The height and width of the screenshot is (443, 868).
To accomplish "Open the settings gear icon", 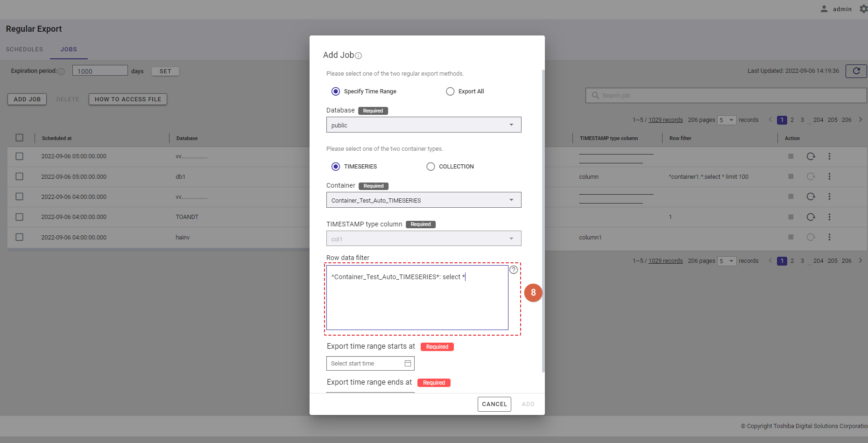I will [x=863, y=9].
